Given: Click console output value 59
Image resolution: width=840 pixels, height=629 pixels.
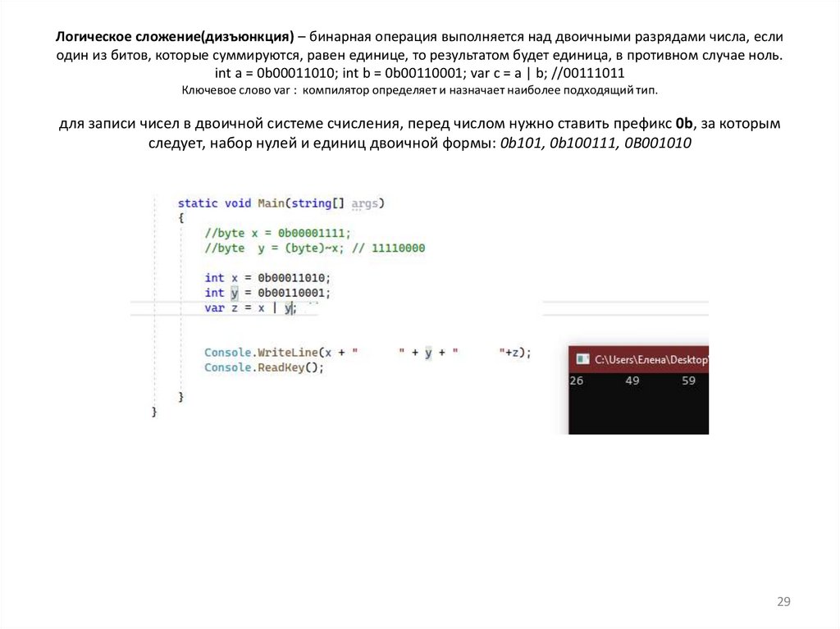Looking at the screenshot, I should (x=688, y=381).
